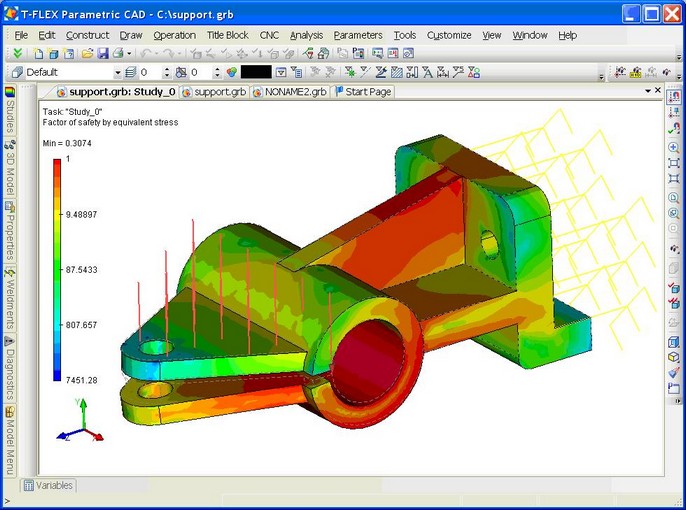Click the filter icon right of the black swatch
The width and height of the screenshot is (686, 510).
281,72
